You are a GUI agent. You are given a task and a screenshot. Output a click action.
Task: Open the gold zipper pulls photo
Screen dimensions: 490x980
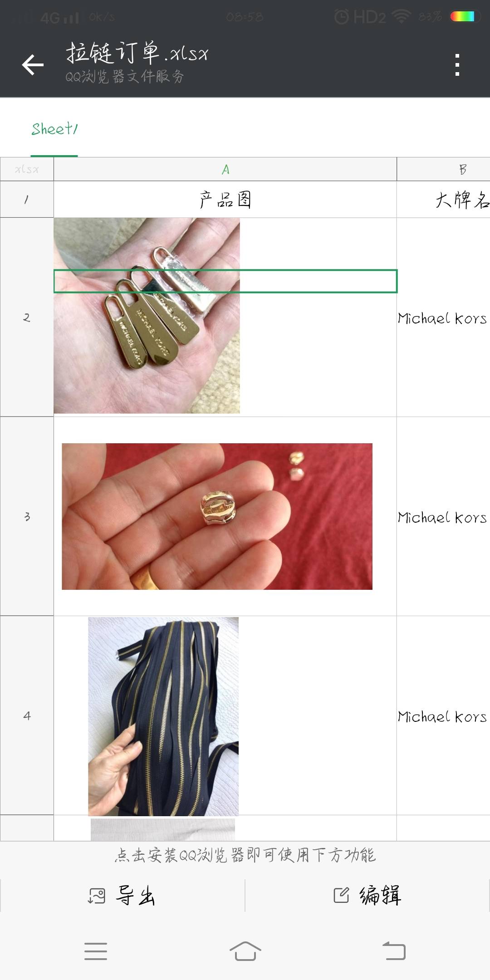(x=147, y=316)
